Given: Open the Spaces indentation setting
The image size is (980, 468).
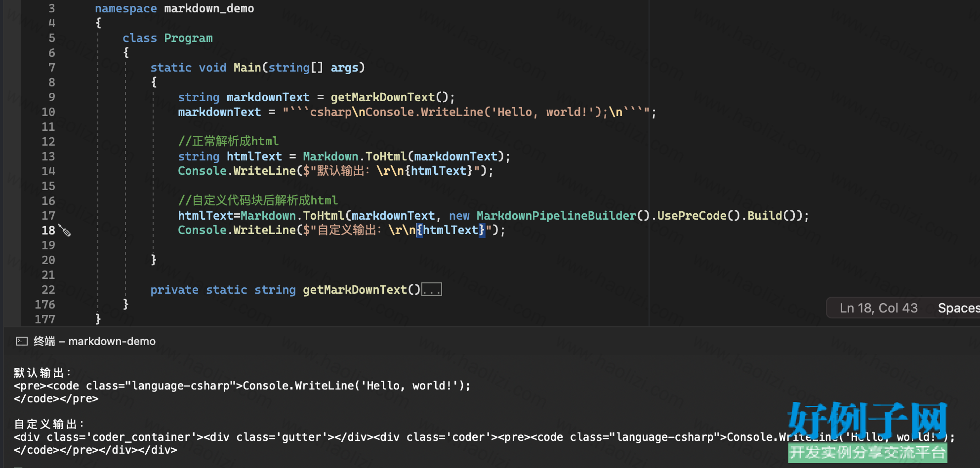Looking at the screenshot, I should click(x=958, y=308).
